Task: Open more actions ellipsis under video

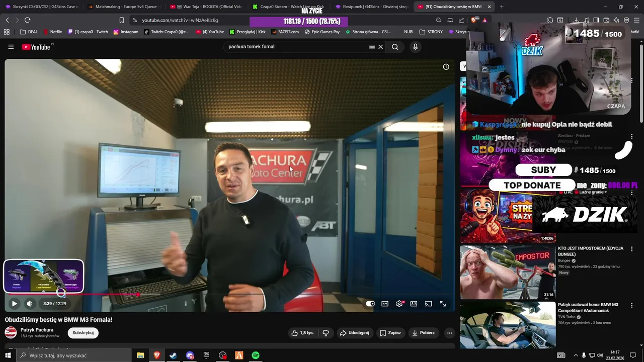Action: (450, 333)
